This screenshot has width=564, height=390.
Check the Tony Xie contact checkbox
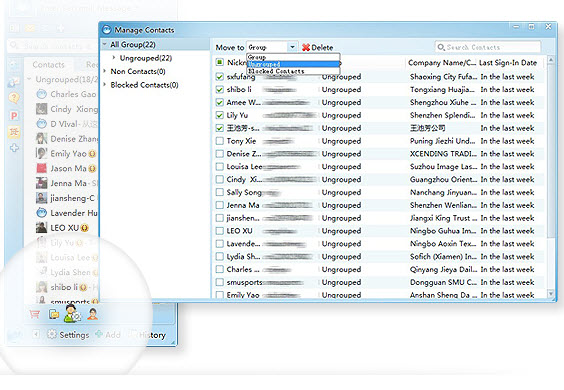(219, 141)
